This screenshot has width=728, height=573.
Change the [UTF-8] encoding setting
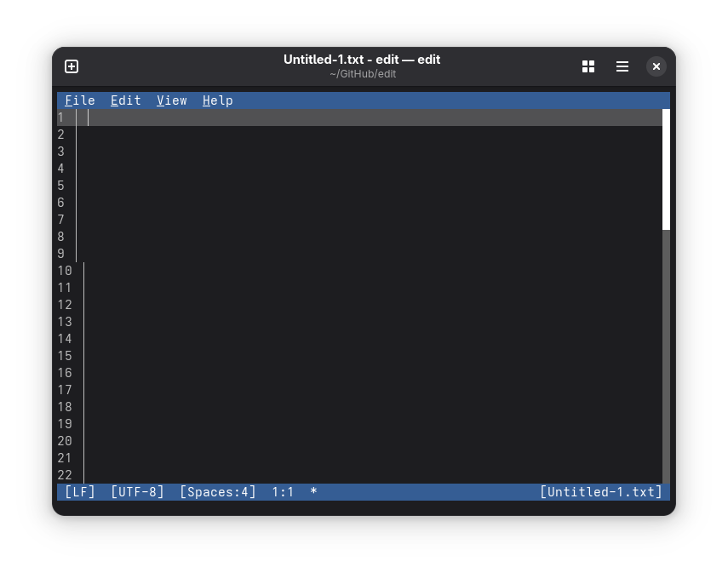click(137, 492)
